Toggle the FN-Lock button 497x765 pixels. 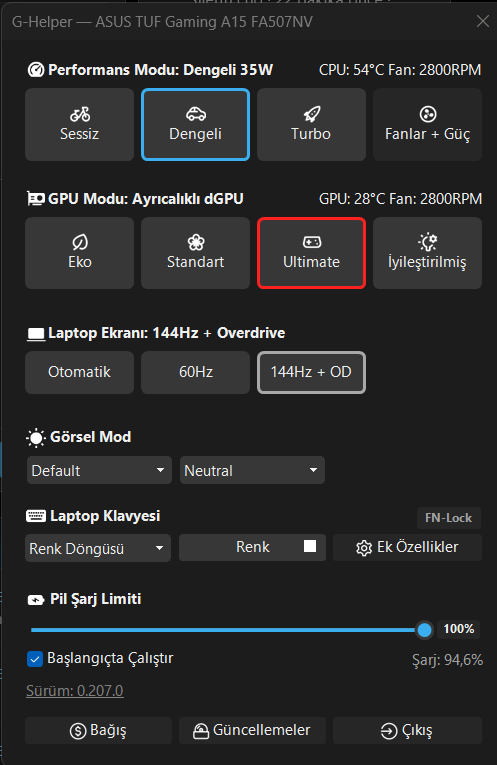tap(449, 518)
